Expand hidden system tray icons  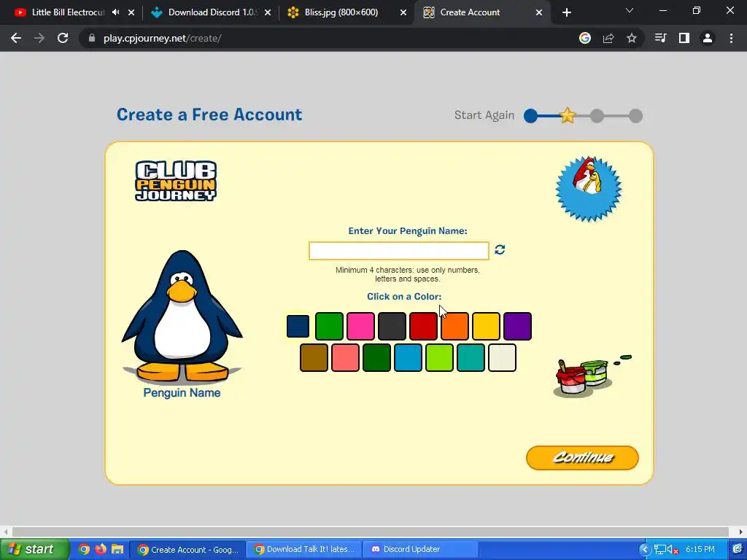[644, 550]
